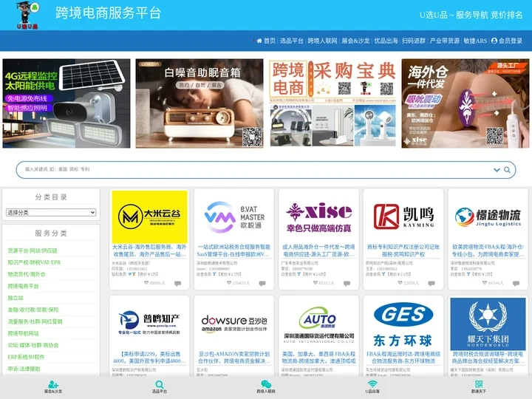Select 跨境电商平台 category
This screenshot has height=399, width=532.
tap(23, 286)
